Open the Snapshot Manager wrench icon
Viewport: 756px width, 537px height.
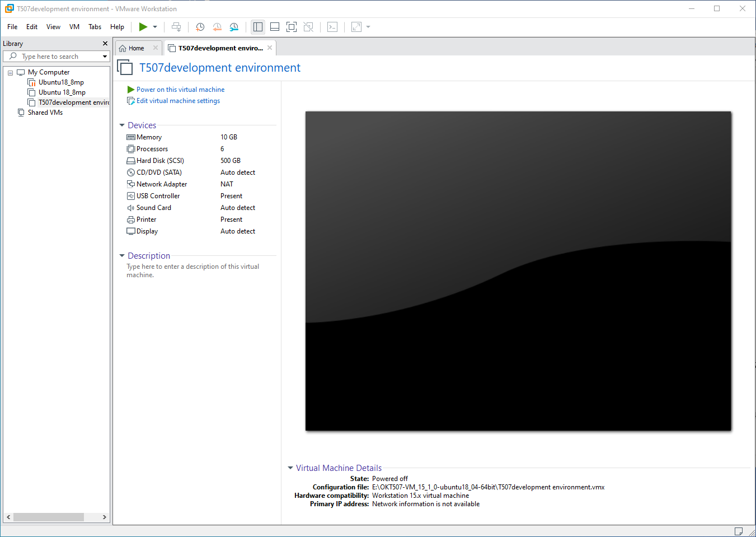pos(234,27)
